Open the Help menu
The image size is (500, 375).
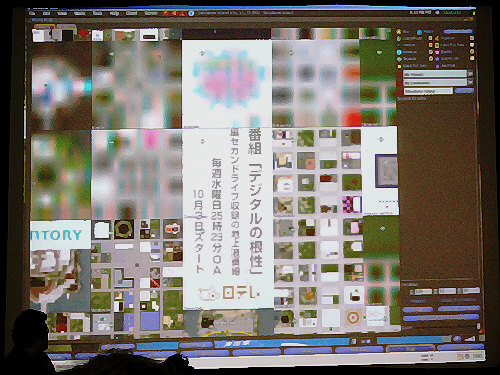tap(114, 13)
